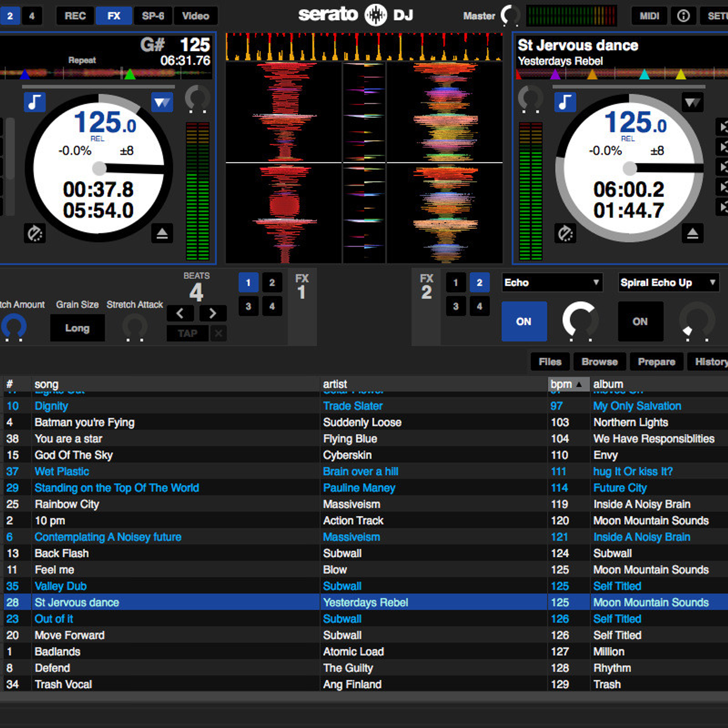The image size is (728, 728).
Task: Adjust the Master volume knob
Action: tap(511, 15)
